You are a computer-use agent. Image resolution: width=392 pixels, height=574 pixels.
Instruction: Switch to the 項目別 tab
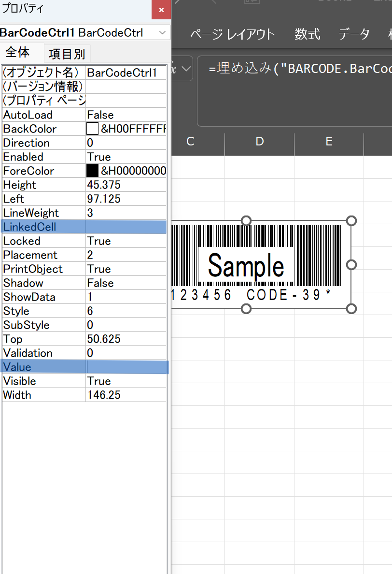67,54
